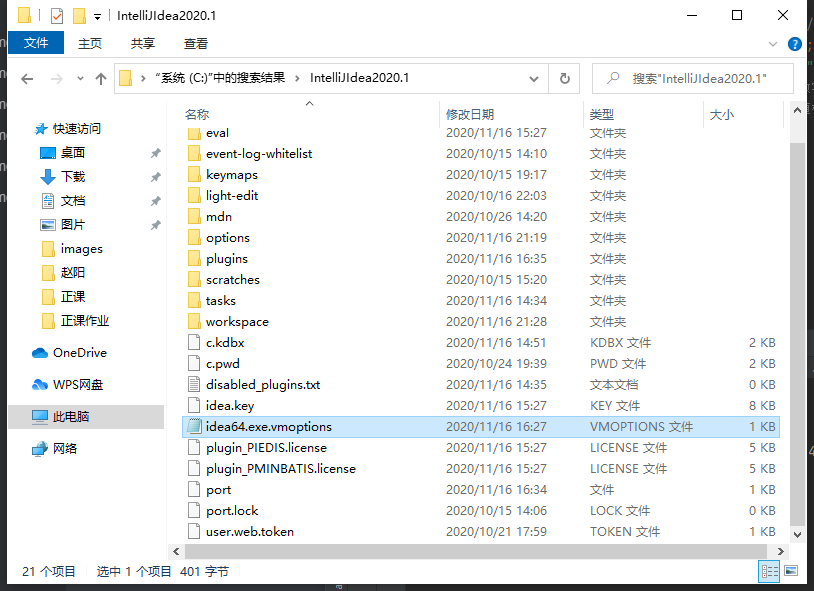Open 文档 in the sidebar
This screenshot has width=814, height=591.
73,200
